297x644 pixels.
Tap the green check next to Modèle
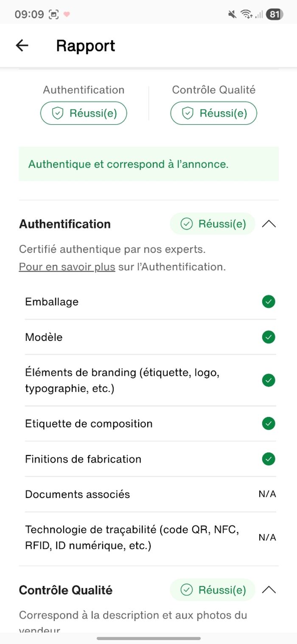click(x=268, y=337)
